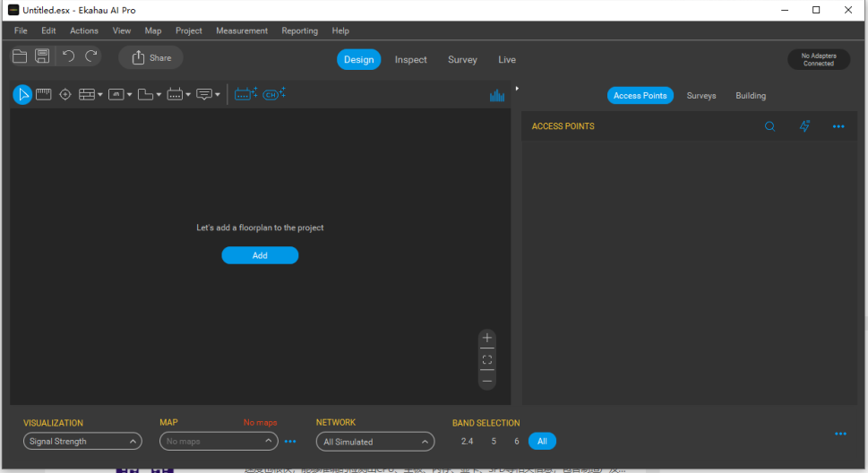Click the AI channel planner icon
This screenshot has height=473, width=868.
pos(274,94)
